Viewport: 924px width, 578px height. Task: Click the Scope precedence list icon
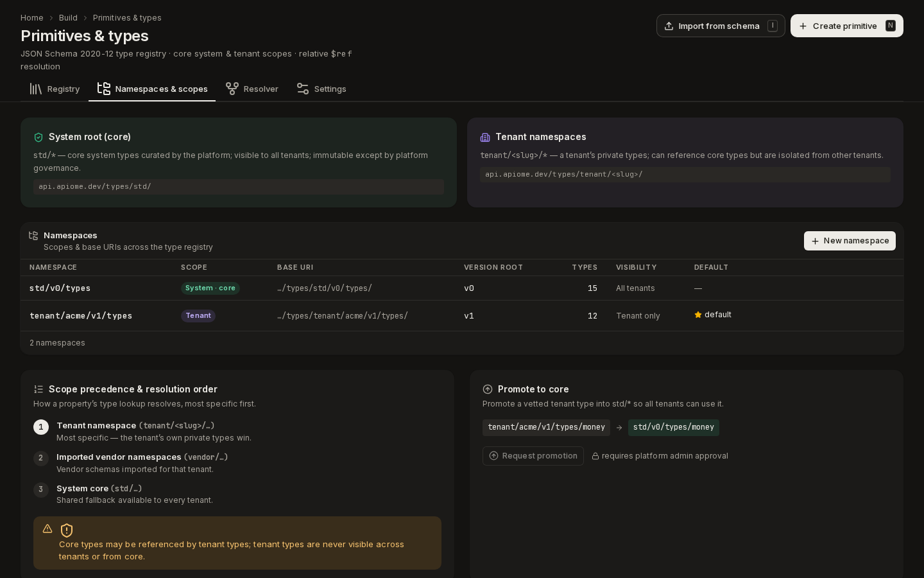click(38, 389)
